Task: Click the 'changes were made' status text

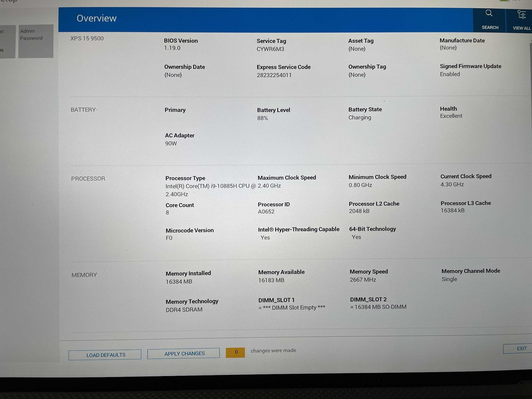Action: click(x=273, y=350)
